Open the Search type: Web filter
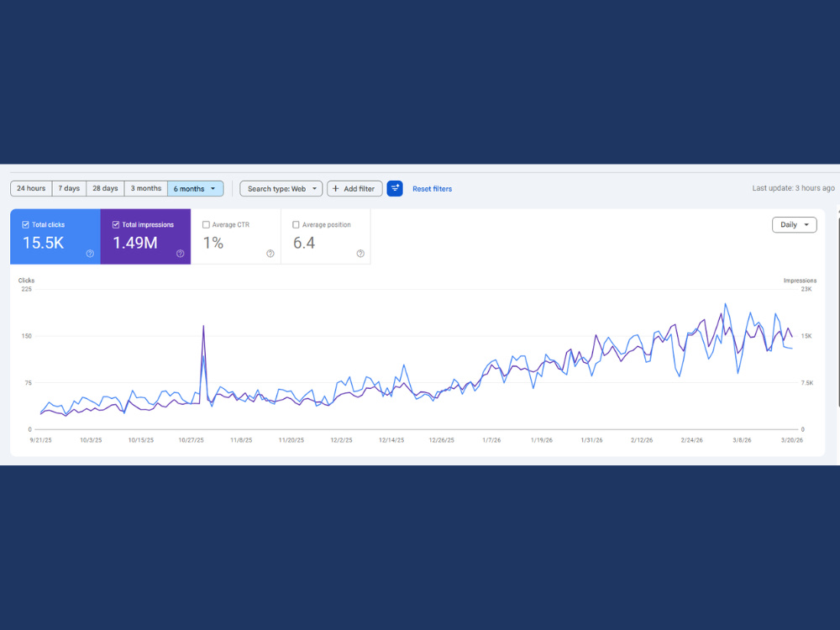 point(281,188)
